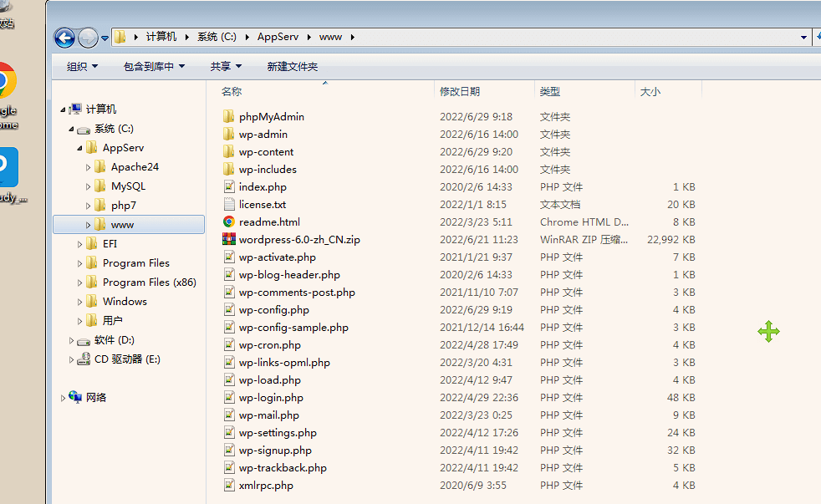Open the address bar history dropdown
The height and width of the screenshot is (504, 821).
pyautogui.click(x=803, y=37)
